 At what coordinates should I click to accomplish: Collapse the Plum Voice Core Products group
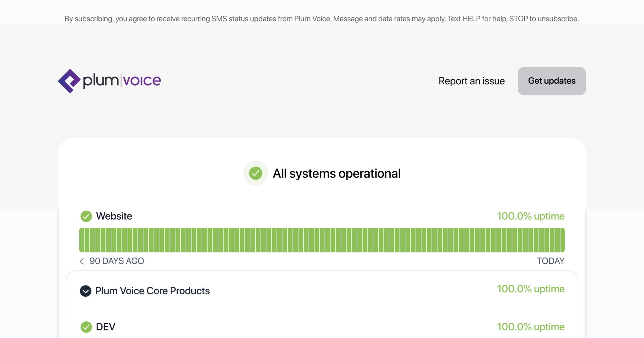tap(86, 291)
